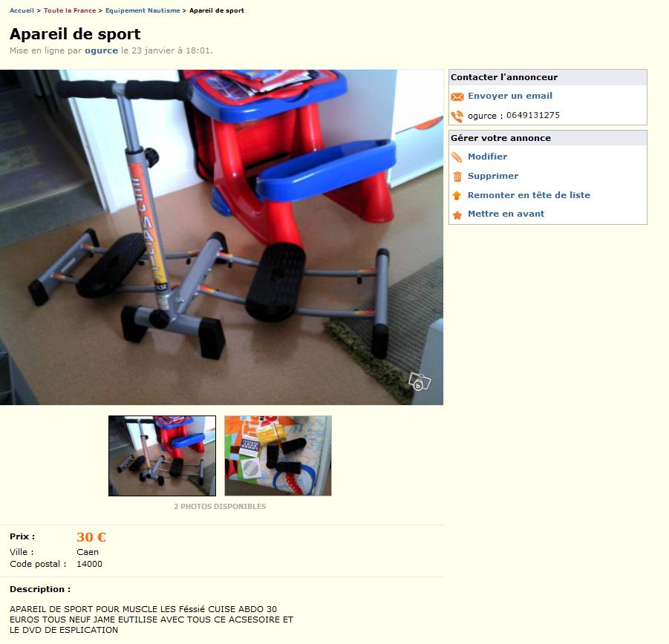Choose Supprimer to delete the listing
This screenshot has height=644, width=669.
493,176
